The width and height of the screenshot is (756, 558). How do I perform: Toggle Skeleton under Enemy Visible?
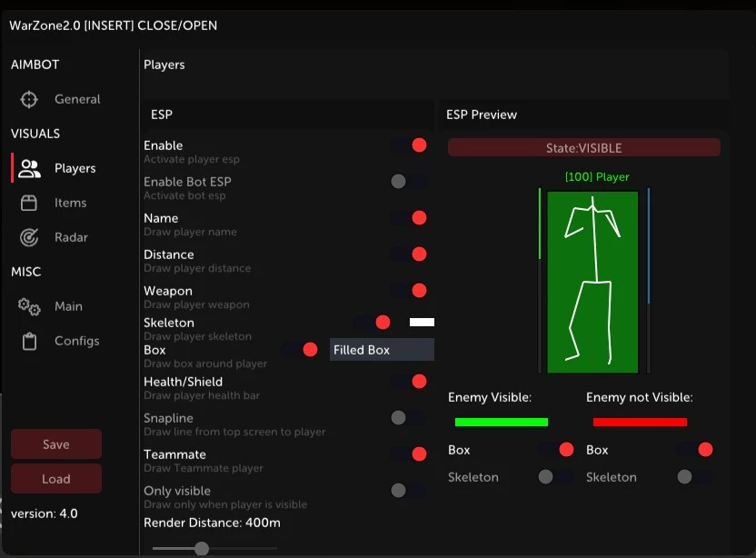pyautogui.click(x=556, y=477)
